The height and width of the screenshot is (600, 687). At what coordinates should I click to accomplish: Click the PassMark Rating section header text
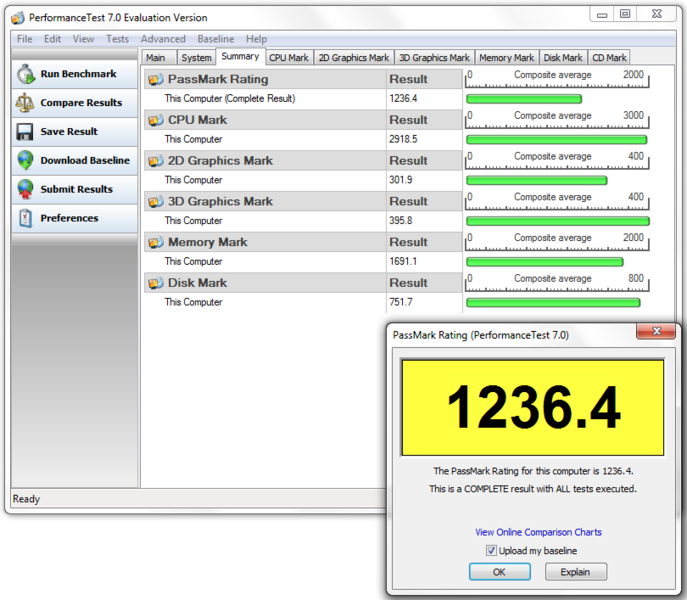tap(218, 79)
